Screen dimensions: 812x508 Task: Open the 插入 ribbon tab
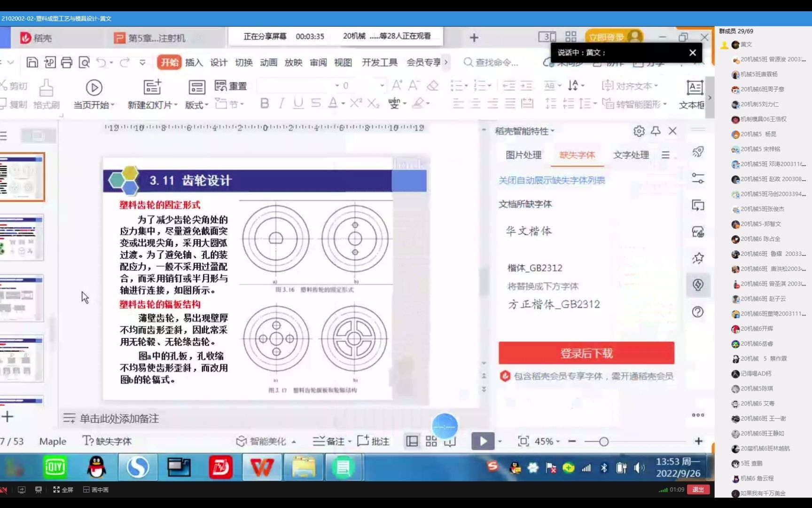pos(194,63)
